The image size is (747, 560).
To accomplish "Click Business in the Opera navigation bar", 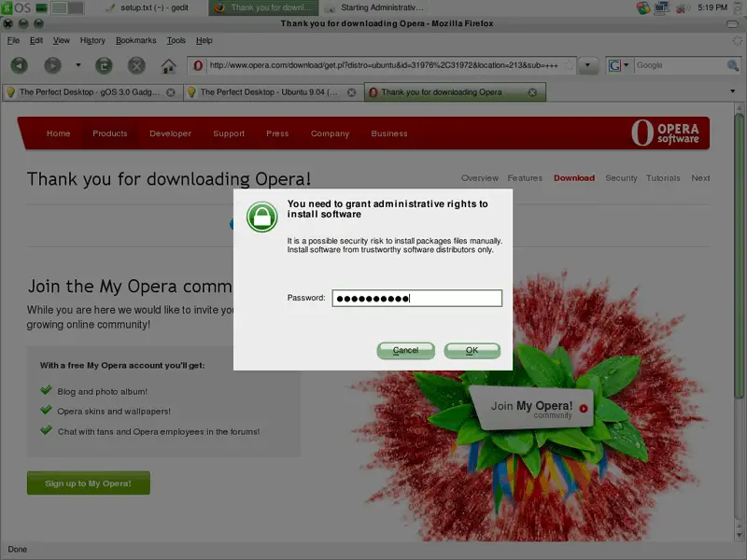I will (x=389, y=133).
